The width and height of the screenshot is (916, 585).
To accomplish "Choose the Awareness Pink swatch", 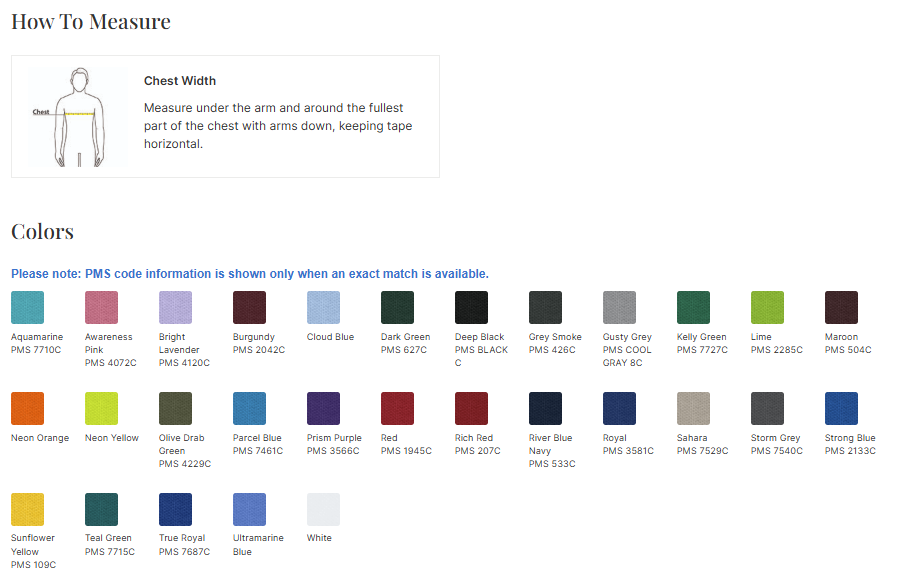I will coord(101,308).
